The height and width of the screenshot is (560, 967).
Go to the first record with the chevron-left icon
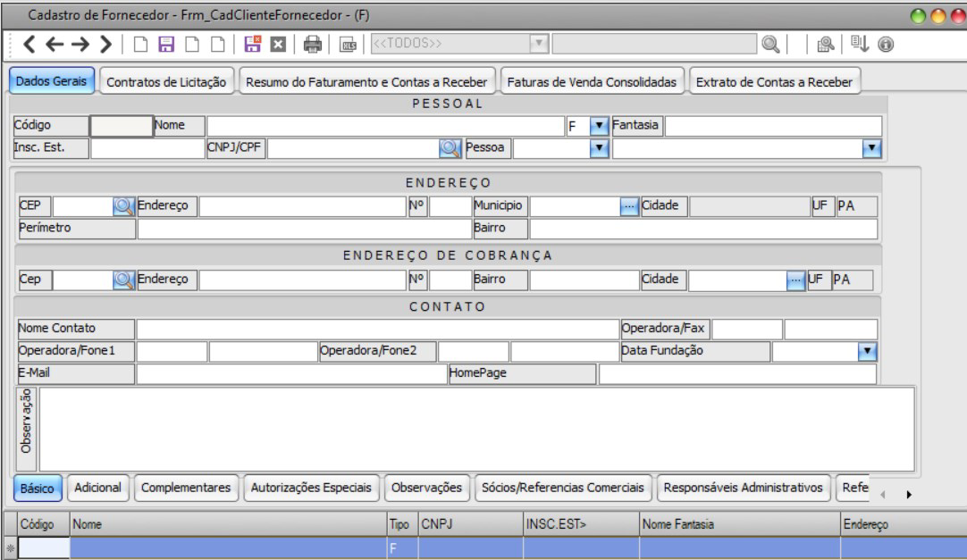(29, 44)
